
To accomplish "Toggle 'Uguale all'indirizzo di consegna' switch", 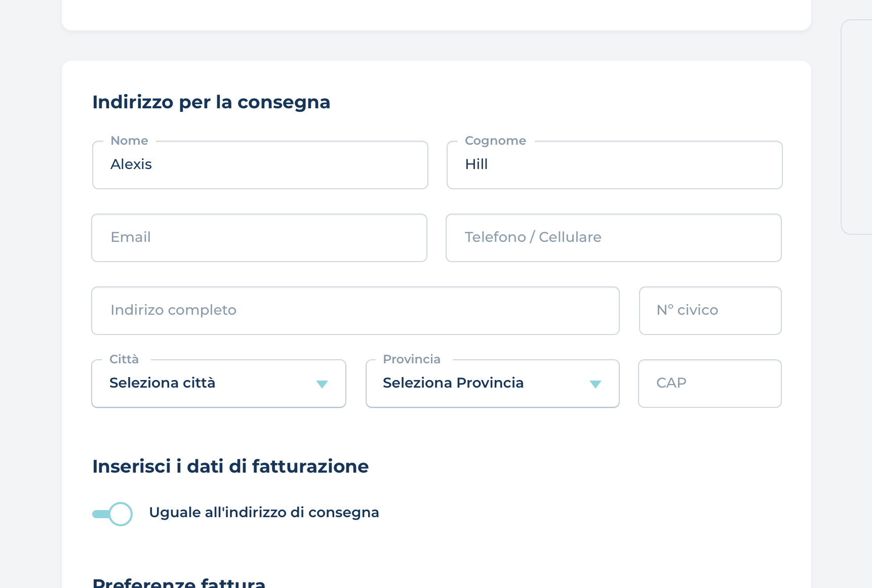I will 112,514.
